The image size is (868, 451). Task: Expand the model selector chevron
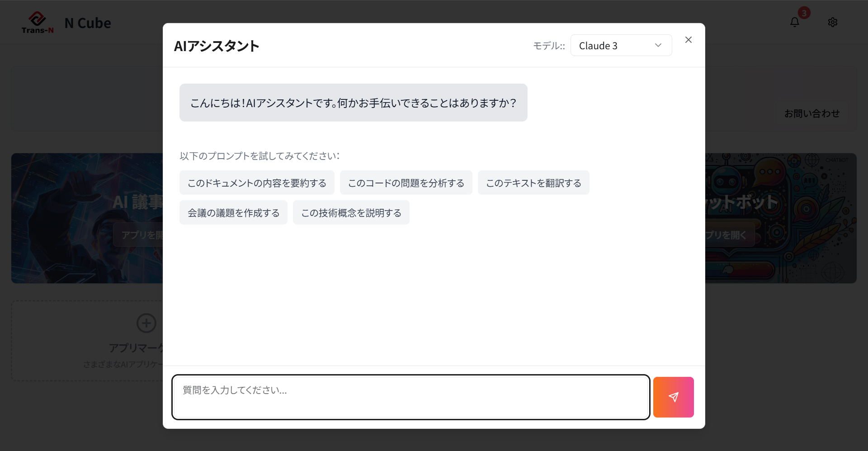(659, 45)
